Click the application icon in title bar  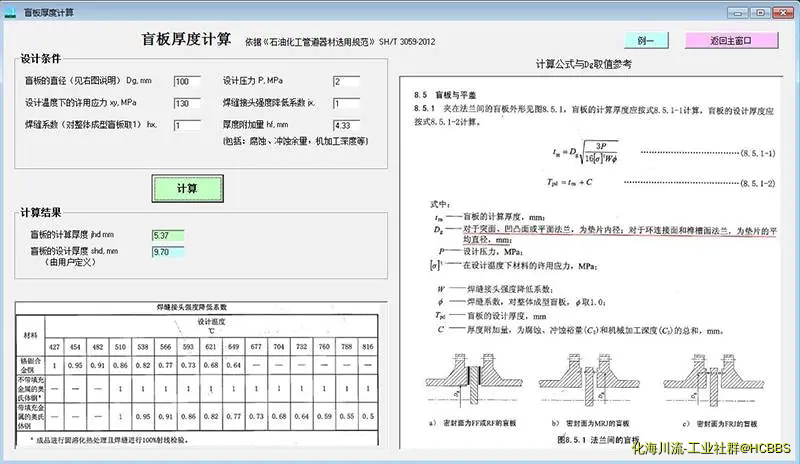point(10,12)
